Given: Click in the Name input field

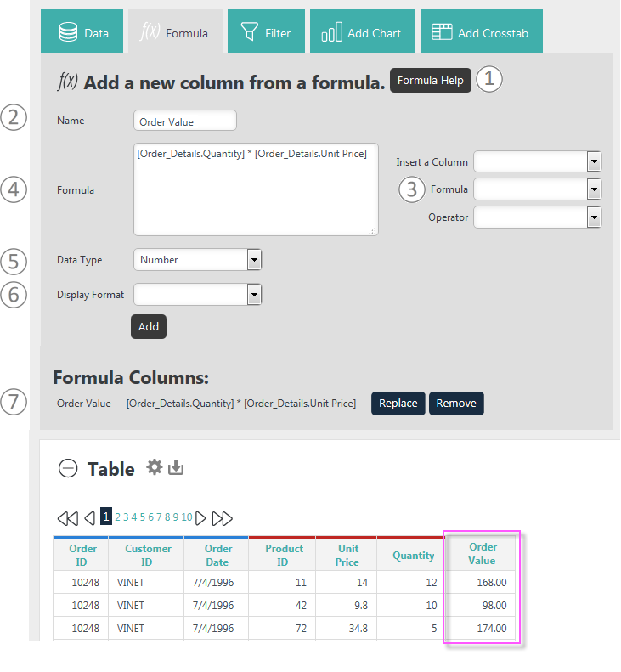Looking at the screenshot, I should click(185, 121).
